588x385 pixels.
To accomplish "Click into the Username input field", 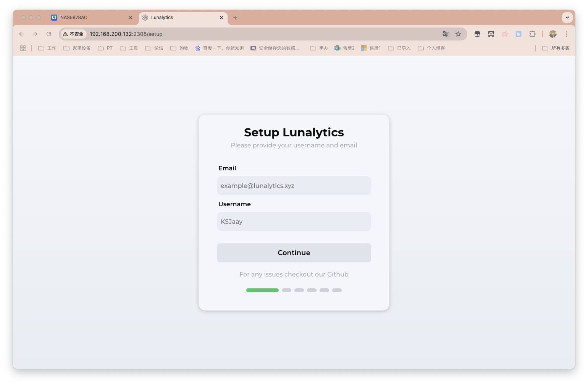I will click(x=294, y=222).
